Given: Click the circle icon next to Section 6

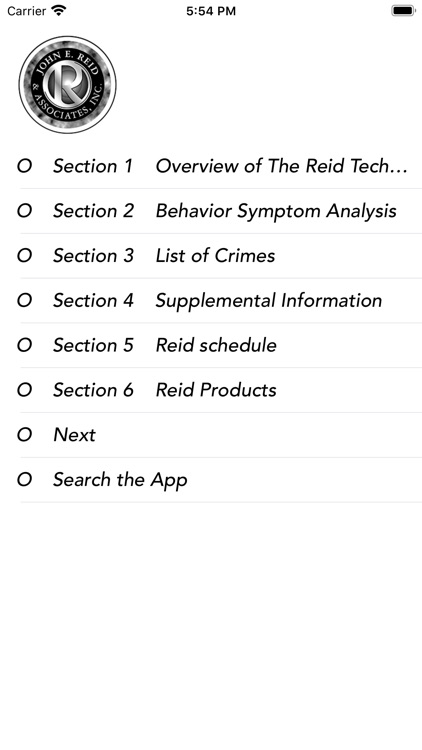Looking at the screenshot, I should tap(24, 390).
